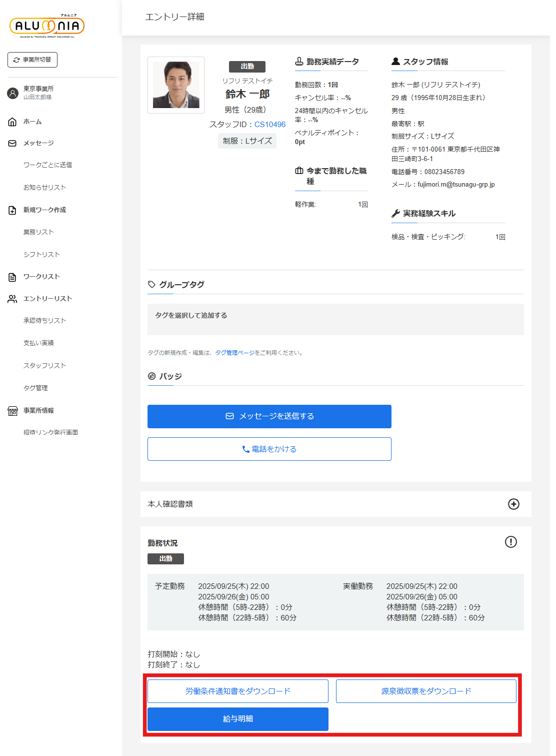Open the ホーム menu item
This screenshot has width=556, height=756.
pyautogui.click(x=32, y=122)
